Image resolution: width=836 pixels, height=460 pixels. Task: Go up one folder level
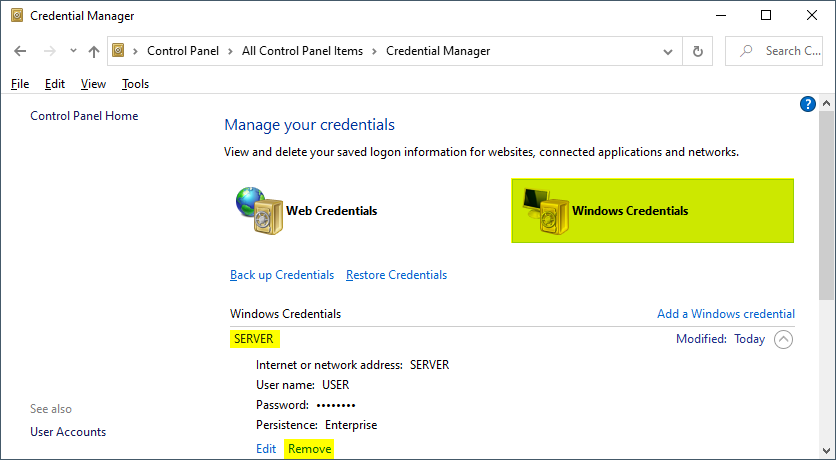coord(94,51)
